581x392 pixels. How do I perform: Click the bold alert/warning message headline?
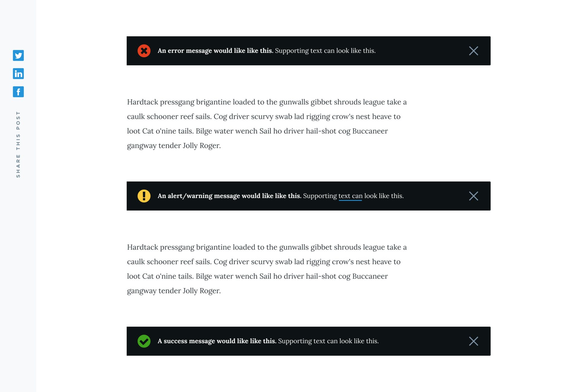229,196
